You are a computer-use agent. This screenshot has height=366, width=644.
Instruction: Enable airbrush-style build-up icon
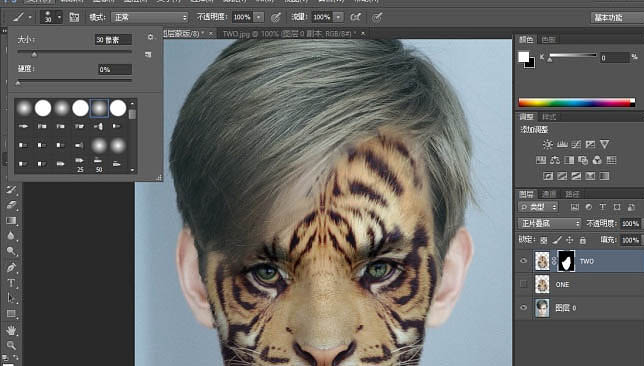tap(356, 17)
